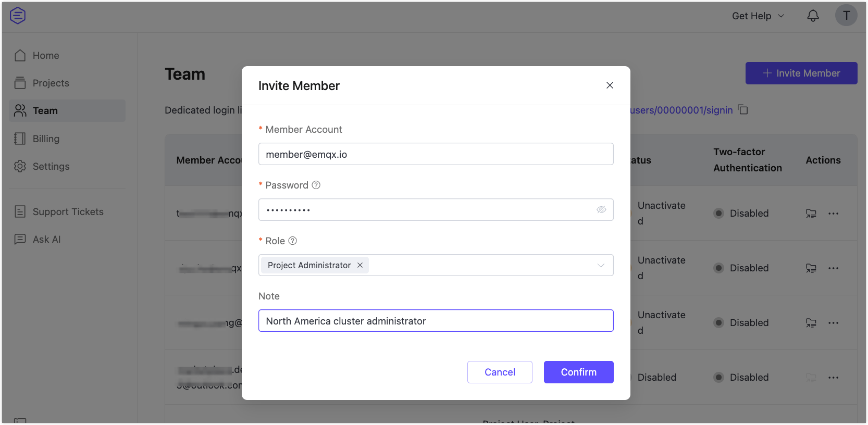Open the Get Help dropdown
The height and width of the screenshot is (425, 868).
(x=758, y=16)
